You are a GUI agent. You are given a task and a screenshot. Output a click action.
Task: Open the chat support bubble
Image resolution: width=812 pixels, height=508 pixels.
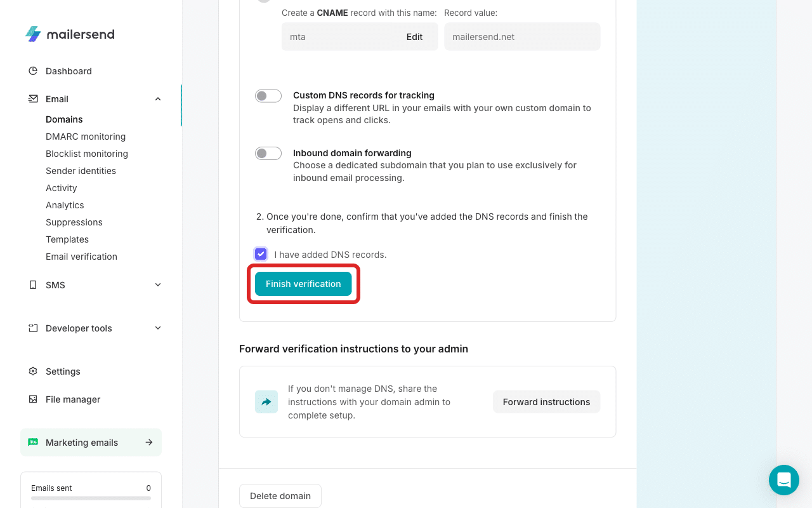(x=784, y=480)
